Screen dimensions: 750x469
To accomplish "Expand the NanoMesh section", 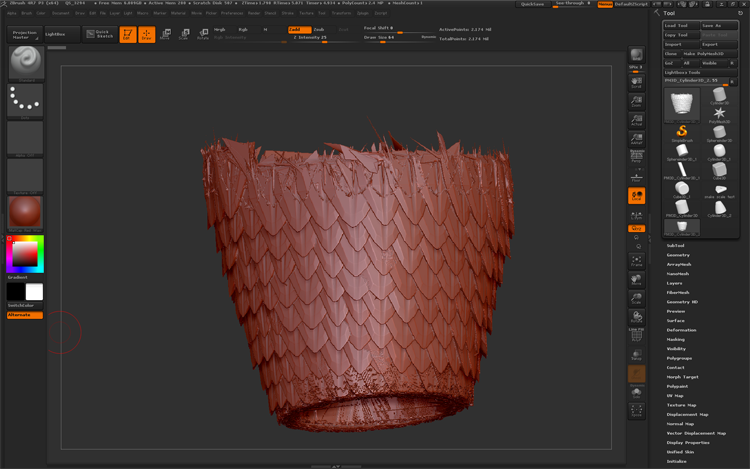I will pyautogui.click(x=678, y=274).
